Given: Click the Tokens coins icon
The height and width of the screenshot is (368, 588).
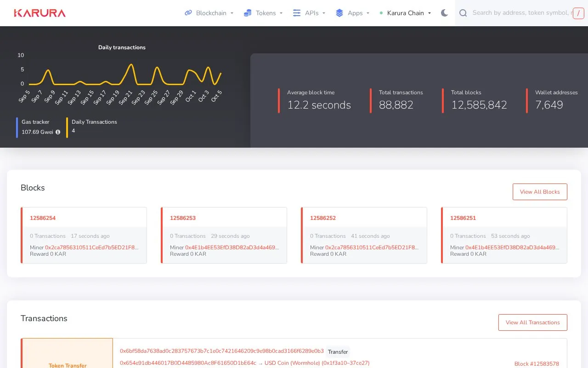Looking at the screenshot, I should click(248, 13).
